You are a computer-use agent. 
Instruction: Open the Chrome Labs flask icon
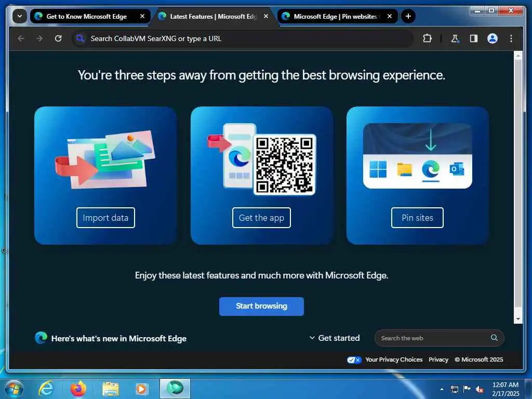tap(455, 38)
